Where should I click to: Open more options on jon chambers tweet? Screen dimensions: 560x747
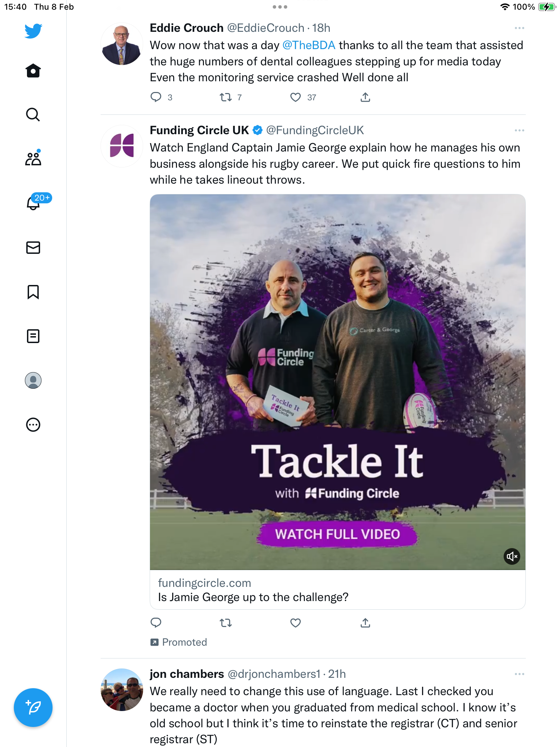(519, 674)
